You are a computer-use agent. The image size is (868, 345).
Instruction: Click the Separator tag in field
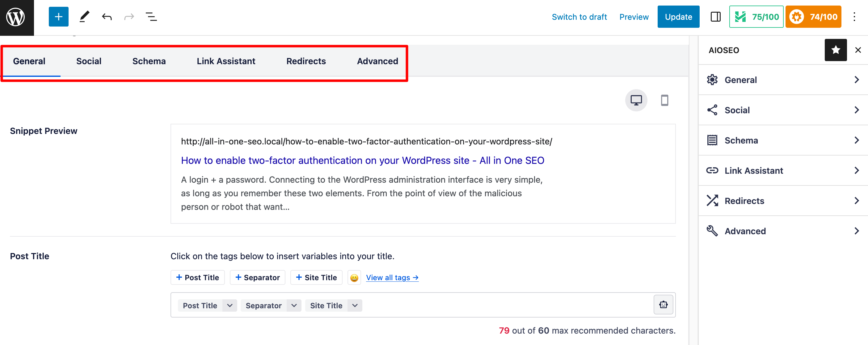pos(263,306)
